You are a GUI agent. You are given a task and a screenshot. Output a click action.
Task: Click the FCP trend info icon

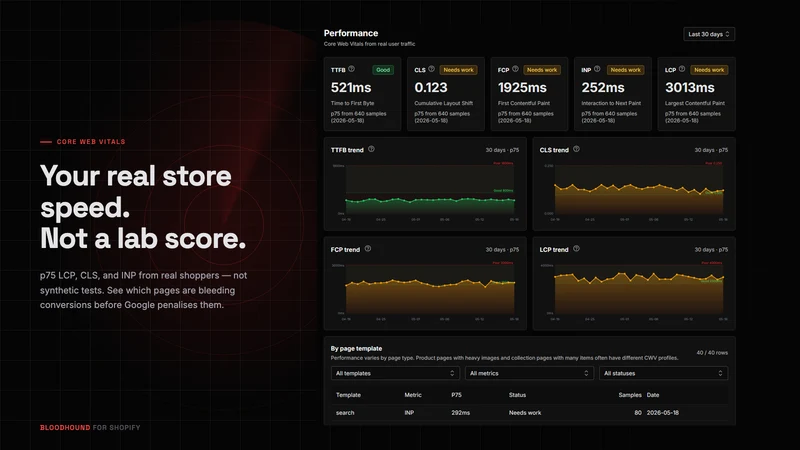coord(368,248)
